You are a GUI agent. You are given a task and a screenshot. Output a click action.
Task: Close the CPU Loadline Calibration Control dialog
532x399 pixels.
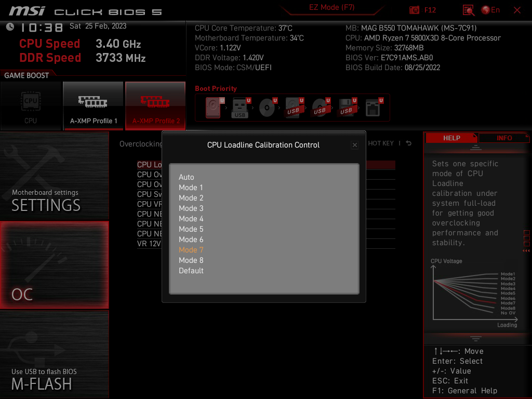tap(354, 145)
